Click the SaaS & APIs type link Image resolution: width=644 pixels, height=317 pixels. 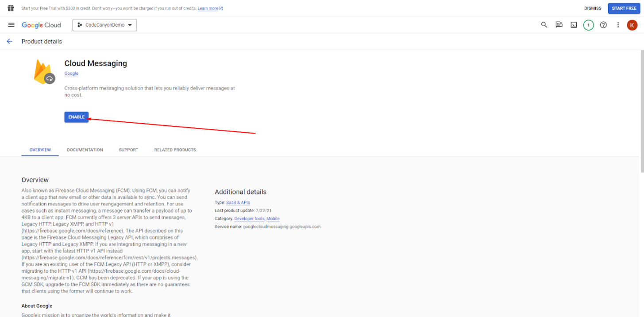(238, 203)
